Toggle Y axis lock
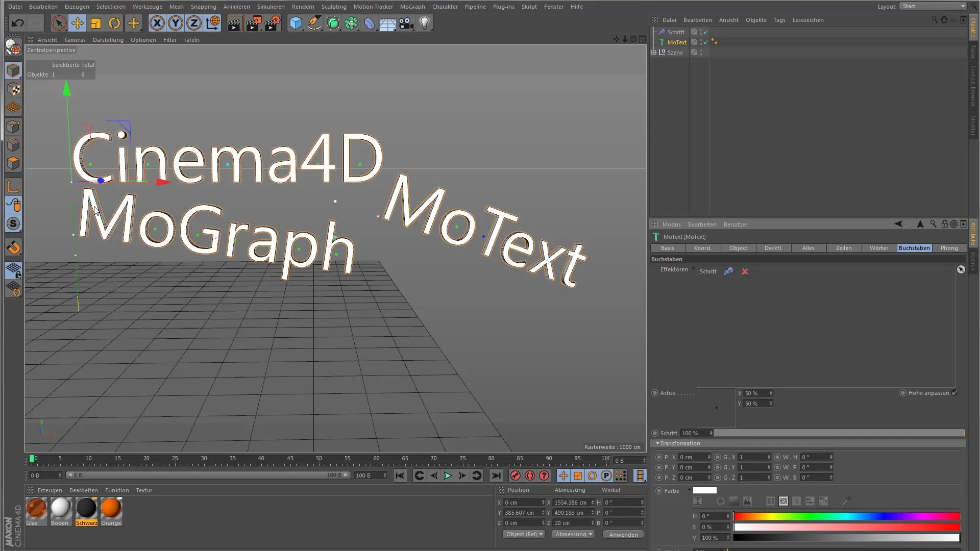The image size is (980, 551). 176,23
